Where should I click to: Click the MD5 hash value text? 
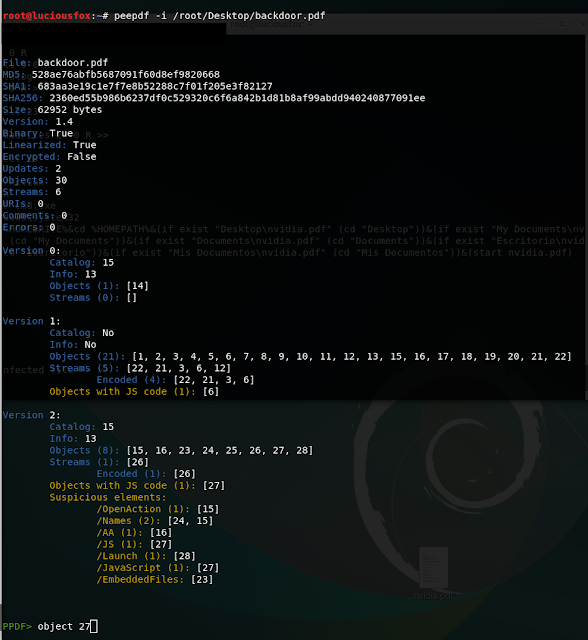126,74
